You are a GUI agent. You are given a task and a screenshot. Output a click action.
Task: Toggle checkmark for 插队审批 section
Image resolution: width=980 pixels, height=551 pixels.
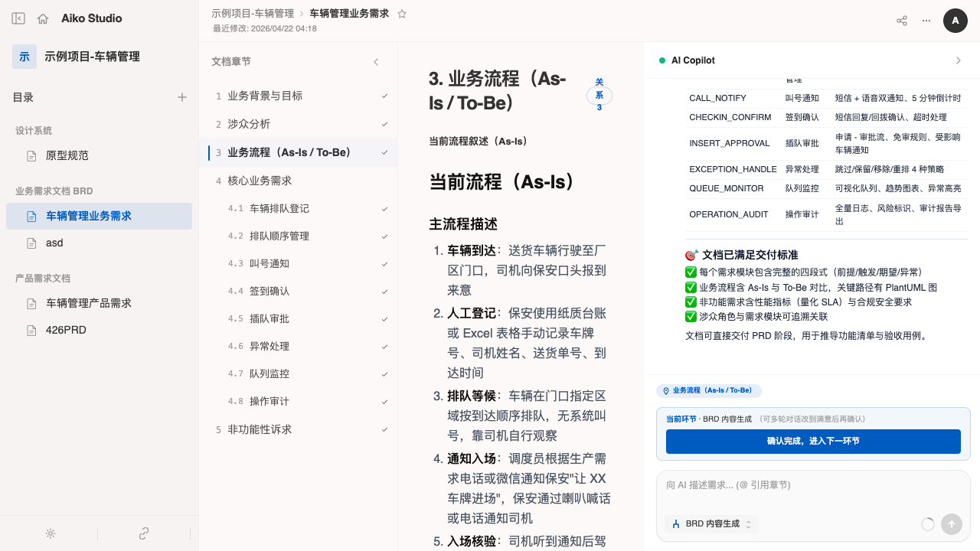coord(385,319)
